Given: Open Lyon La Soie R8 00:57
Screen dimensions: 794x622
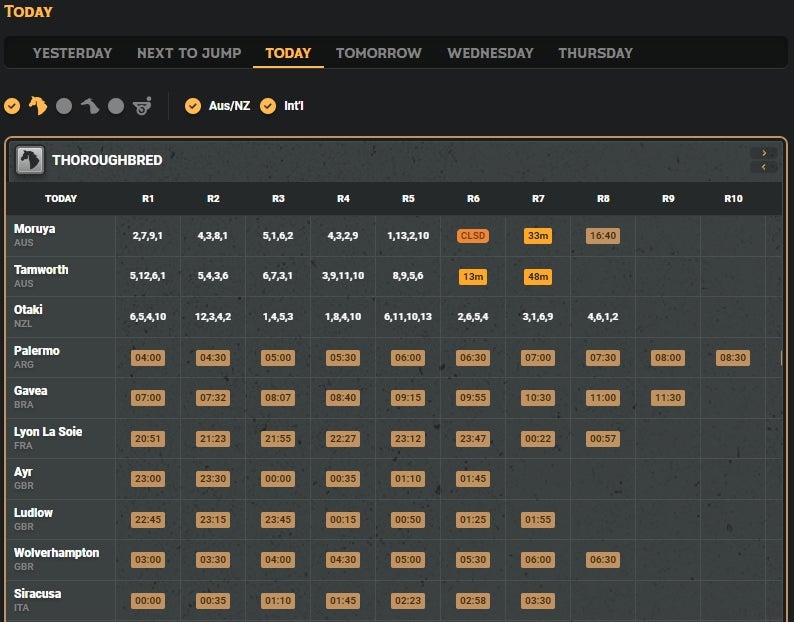Looking at the screenshot, I should 603,439.
